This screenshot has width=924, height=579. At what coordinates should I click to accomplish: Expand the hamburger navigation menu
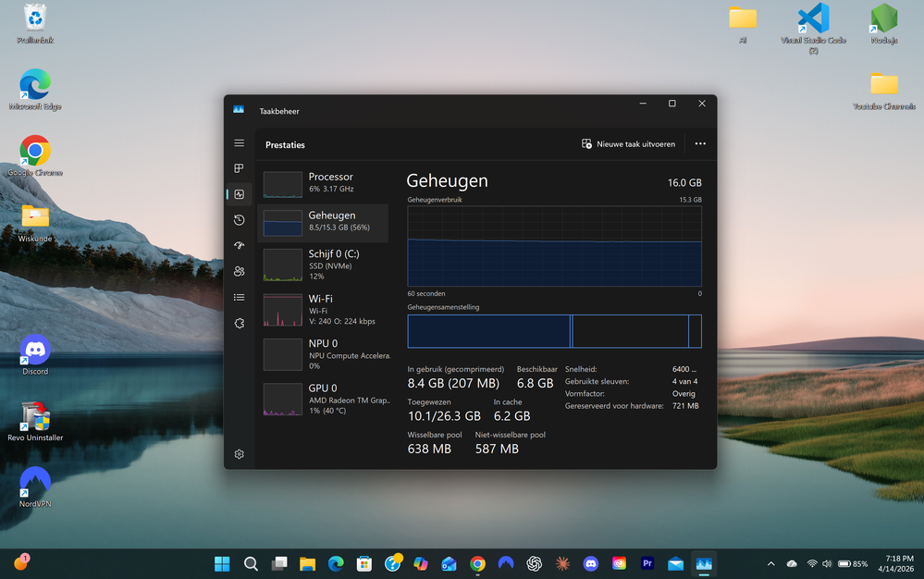(x=239, y=143)
